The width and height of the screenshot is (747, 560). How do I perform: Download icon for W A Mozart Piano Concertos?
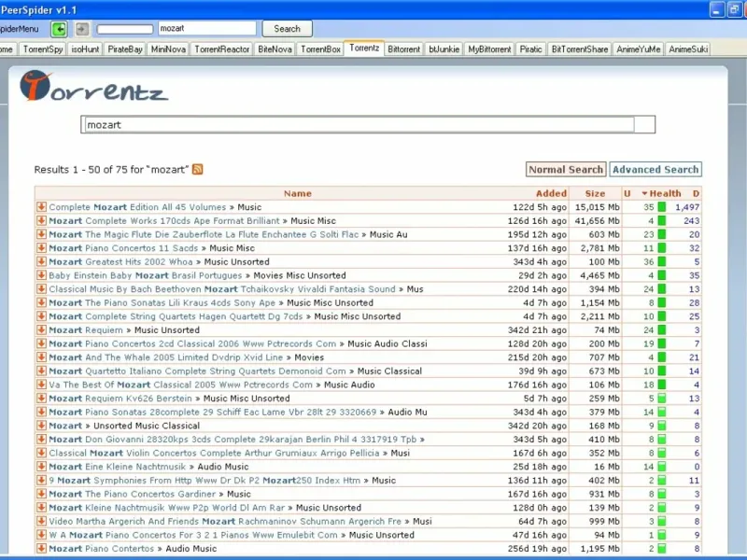tap(41, 535)
